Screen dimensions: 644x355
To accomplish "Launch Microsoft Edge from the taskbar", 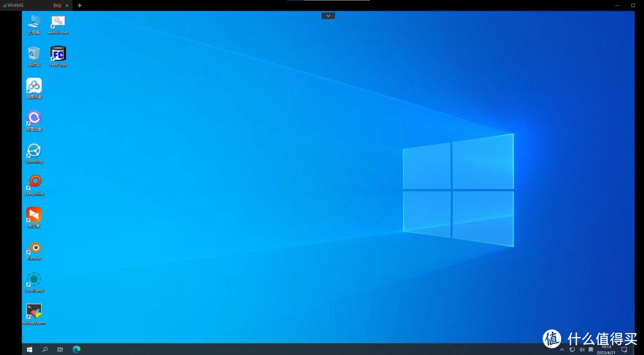I will point(76,350).
